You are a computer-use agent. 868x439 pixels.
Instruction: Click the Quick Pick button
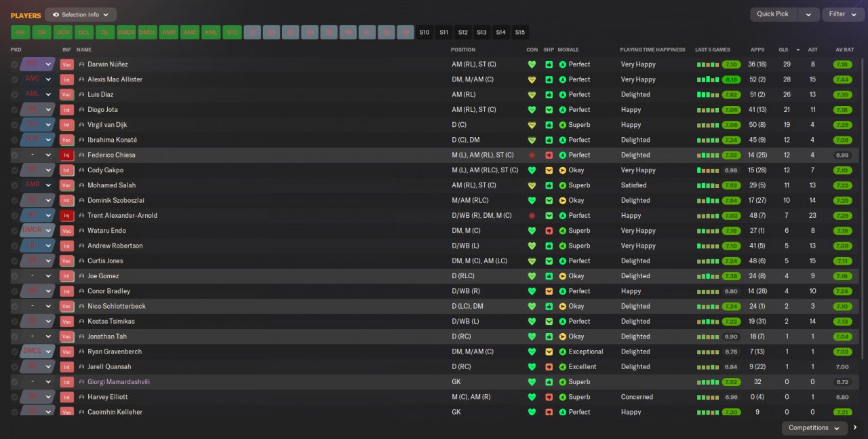tap(773, 14)
